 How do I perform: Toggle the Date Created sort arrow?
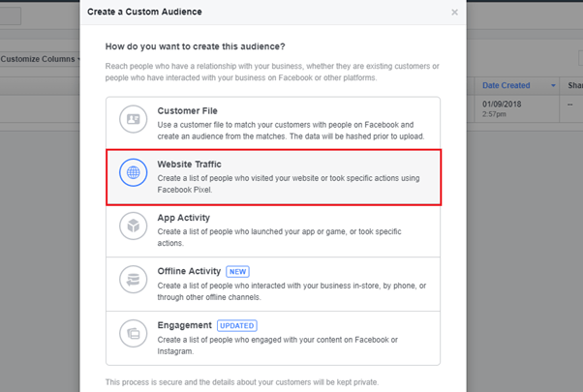pos(553,86)
